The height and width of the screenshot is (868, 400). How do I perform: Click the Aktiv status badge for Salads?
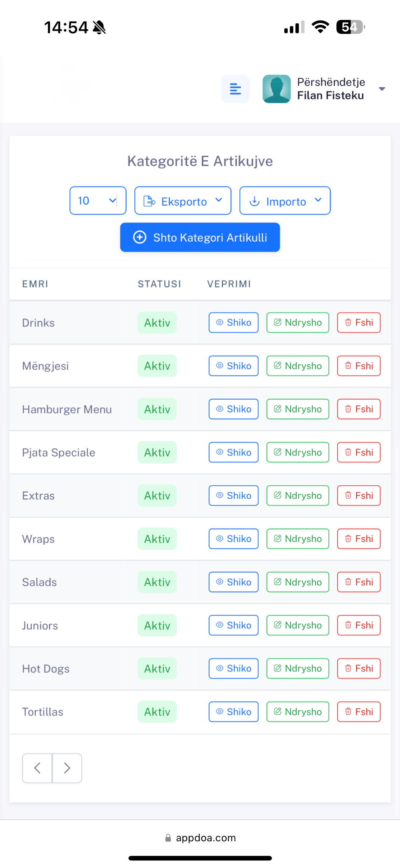[x=157, y=582]
